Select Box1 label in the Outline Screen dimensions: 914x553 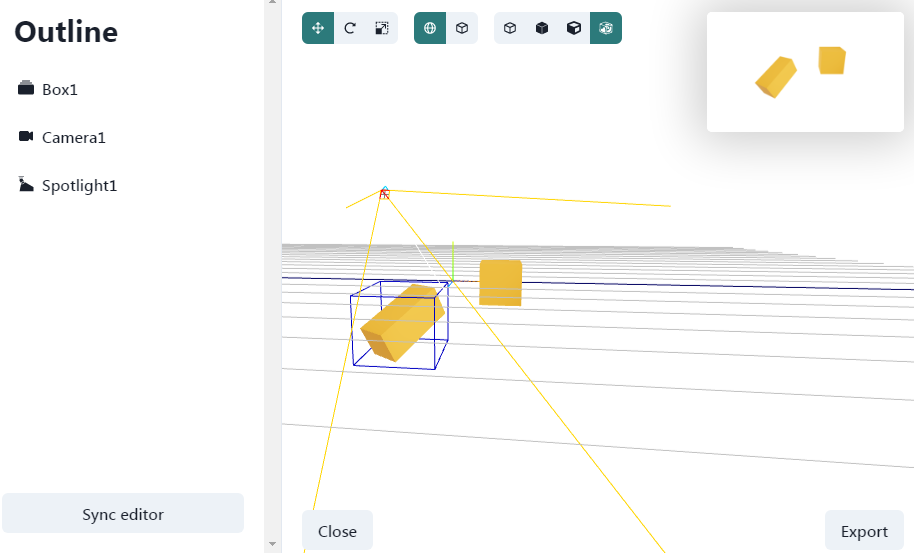pos(59,89)
